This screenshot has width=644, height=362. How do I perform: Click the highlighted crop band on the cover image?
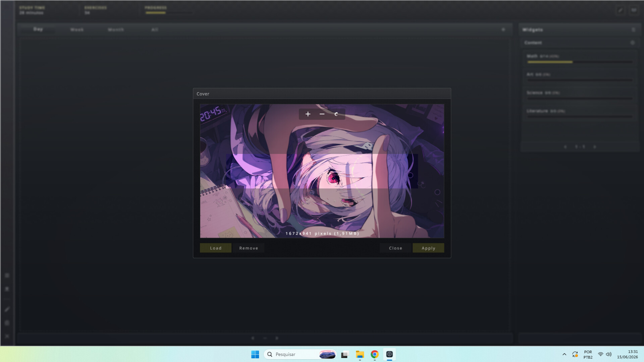point(322,171)
